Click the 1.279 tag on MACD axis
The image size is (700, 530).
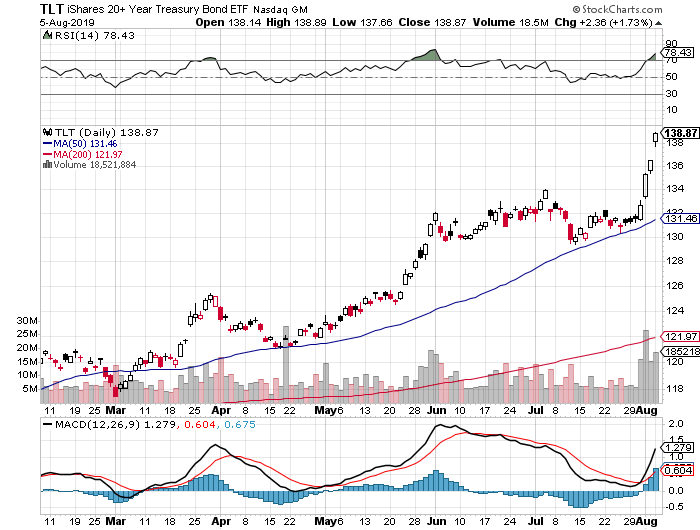coord(679,447)
